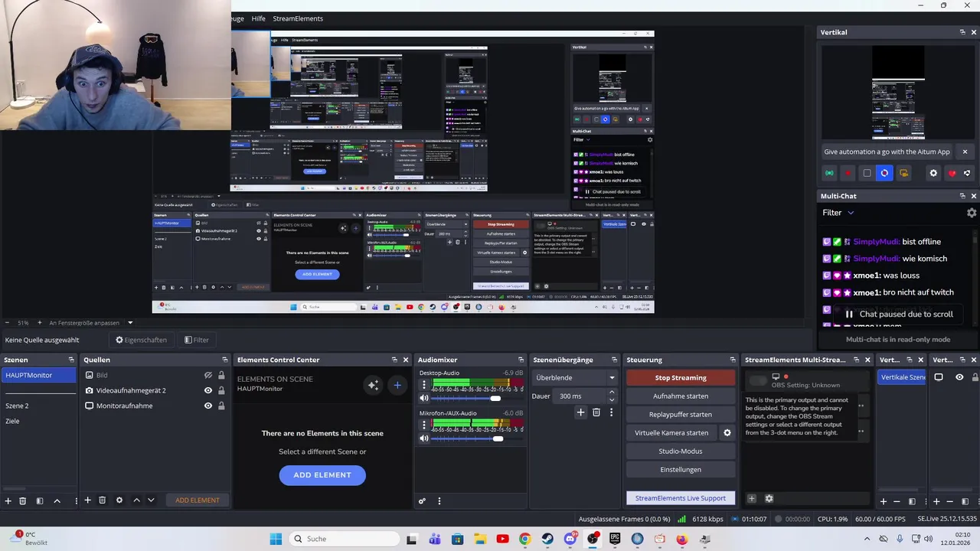Viewport: 980px width, 551px height.
Task: Add output in StreamElements Multi-Stream panel
Action: 751,499
